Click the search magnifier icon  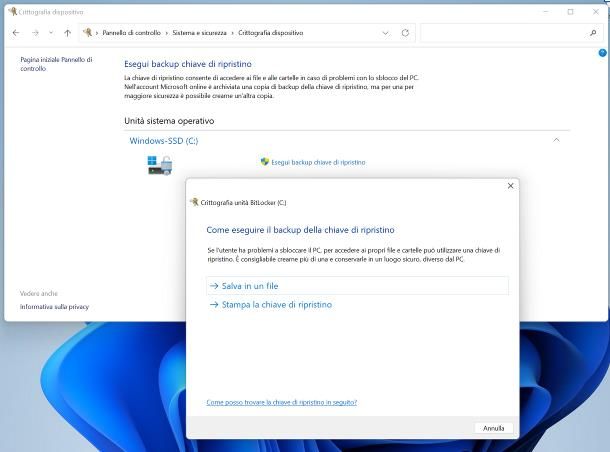click(593, 33)
